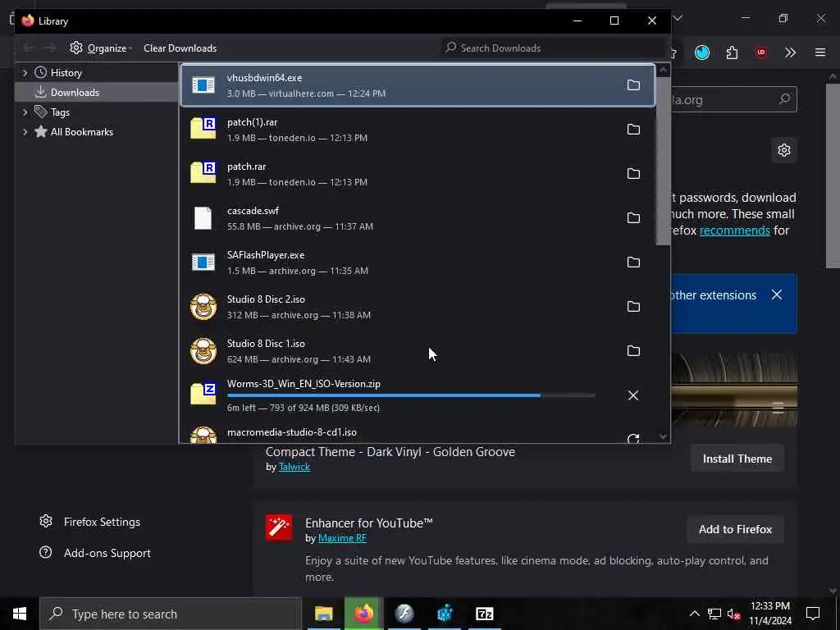The height and width of the screenshot is (630, 840).
Task: Click the Enhancer for YouTube icon
Action: (279, 527)
